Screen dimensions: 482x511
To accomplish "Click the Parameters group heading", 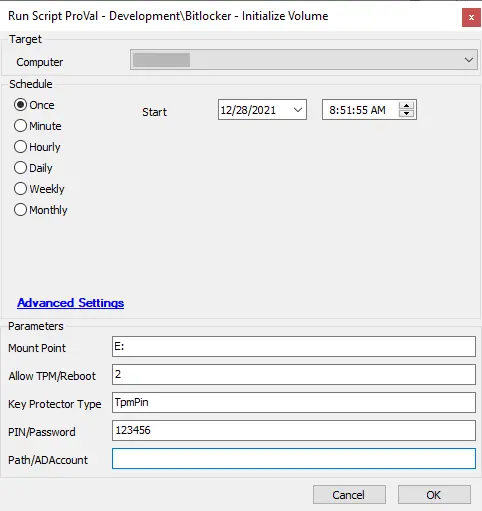I will click(36, 326).
